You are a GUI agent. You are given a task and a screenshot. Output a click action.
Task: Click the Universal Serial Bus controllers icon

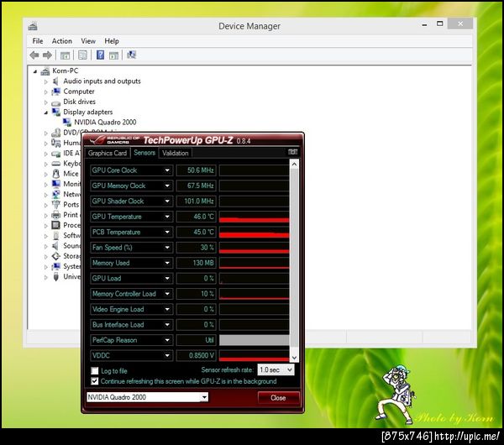(56, 276)
